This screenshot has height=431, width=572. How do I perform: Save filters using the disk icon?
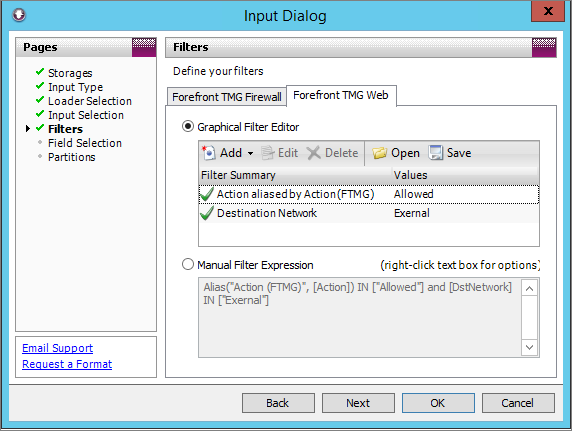click(436, 153)
